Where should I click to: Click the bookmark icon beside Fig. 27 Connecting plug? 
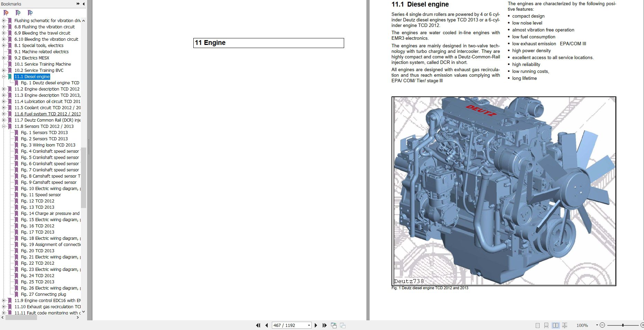[x=16, y=294]
